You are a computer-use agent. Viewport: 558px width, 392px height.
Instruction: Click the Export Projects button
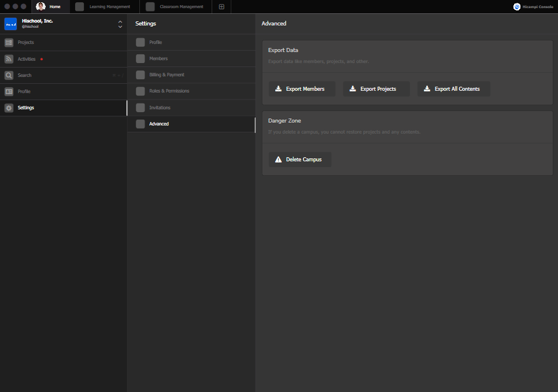(x=376, y=89)
